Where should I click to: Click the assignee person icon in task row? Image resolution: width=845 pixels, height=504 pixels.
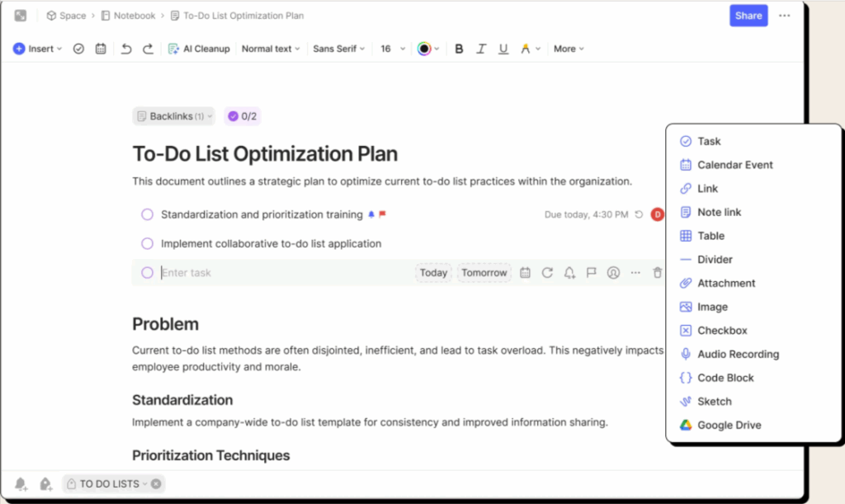[613, 273]
